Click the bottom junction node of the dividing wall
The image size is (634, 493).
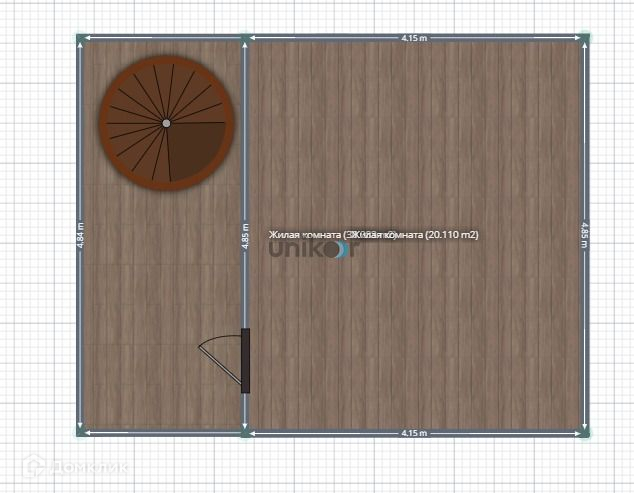(245, 433)
